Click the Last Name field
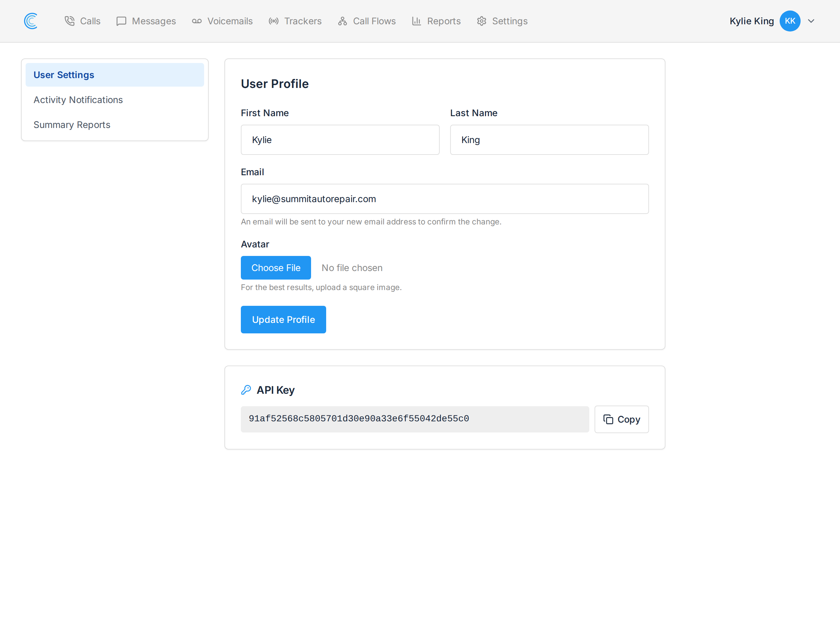The width and height of the screenshot is (840, 630). (x=550, y=140)
